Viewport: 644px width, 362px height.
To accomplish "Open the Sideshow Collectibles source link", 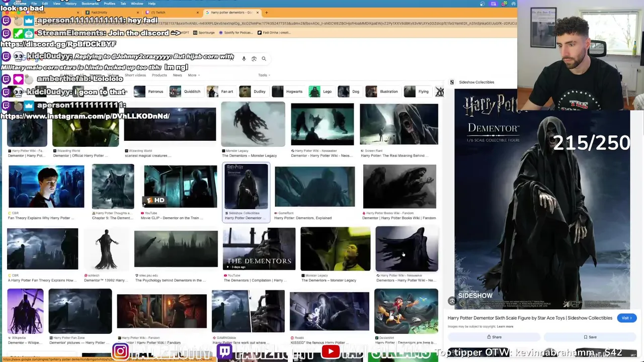I will coord(476,82).
